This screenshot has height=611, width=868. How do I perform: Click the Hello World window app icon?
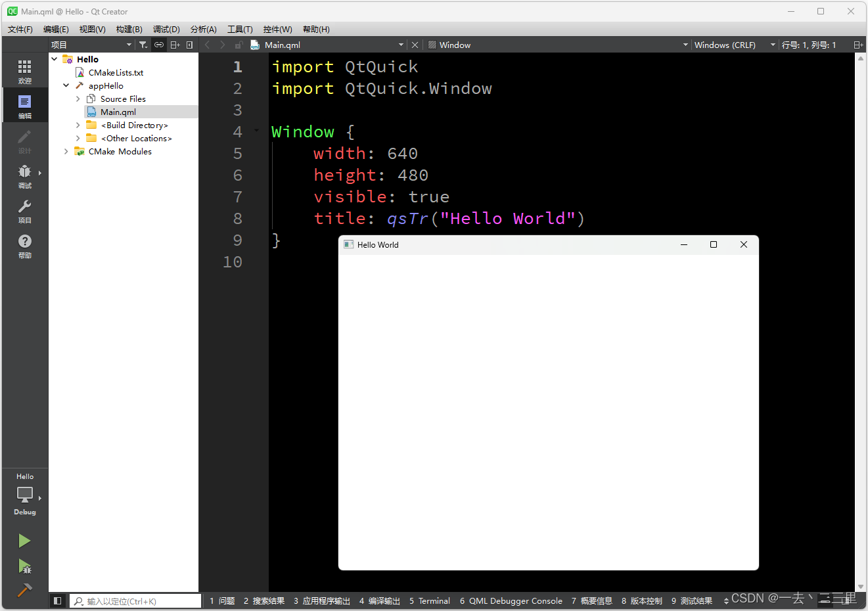(348, 244)
